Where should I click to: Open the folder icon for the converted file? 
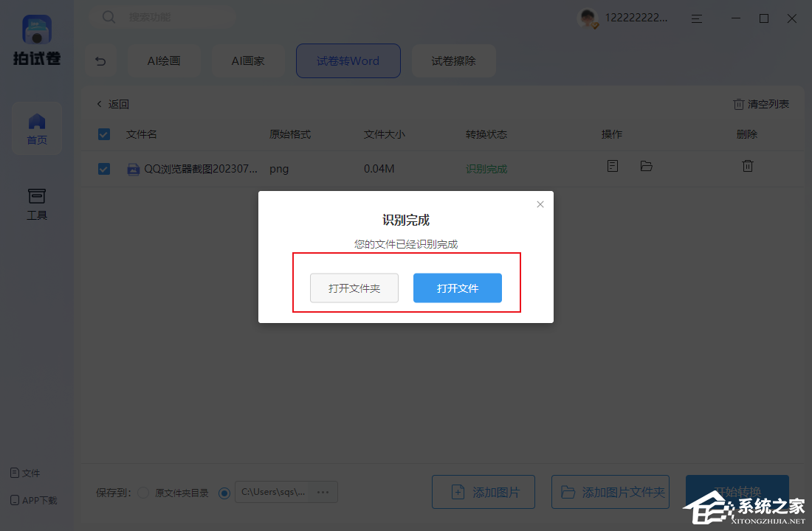coord(647,166)
